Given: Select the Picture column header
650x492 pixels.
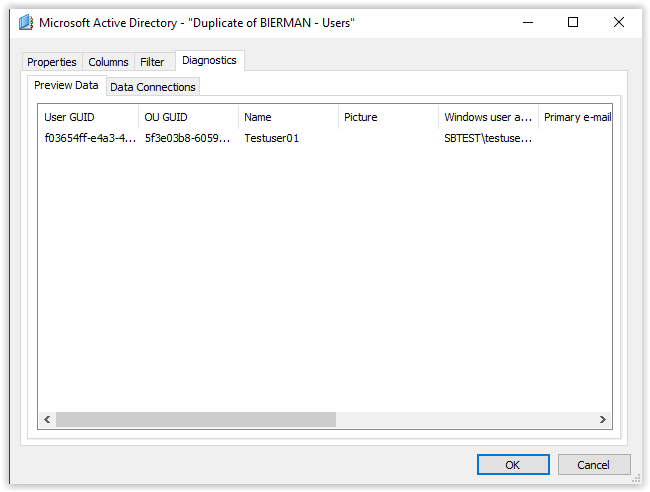Looking at the screenshot, I should coord(388,117).
